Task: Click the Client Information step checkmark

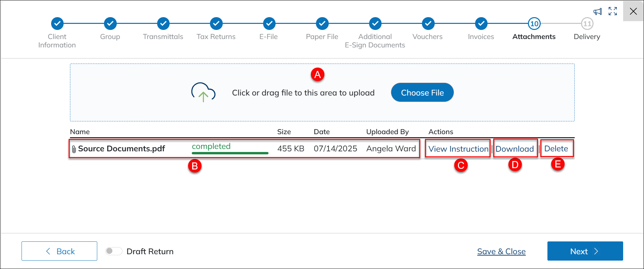Action: point(57,24)
